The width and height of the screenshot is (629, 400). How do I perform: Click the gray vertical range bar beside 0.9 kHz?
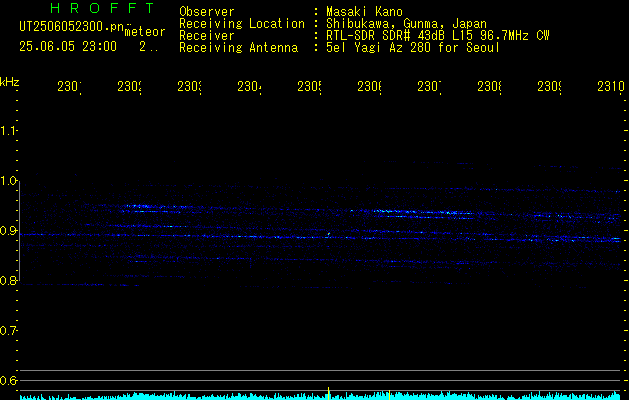[20, 231]
